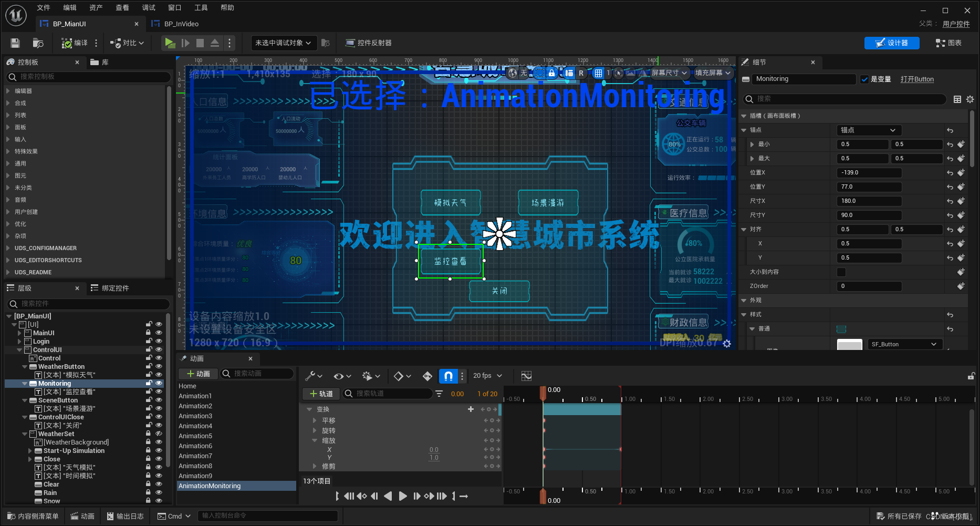Toggle the 大小到内容 checkbox
Image resolution: width=980 pixels, height=526 pixels.
[841, 272]
